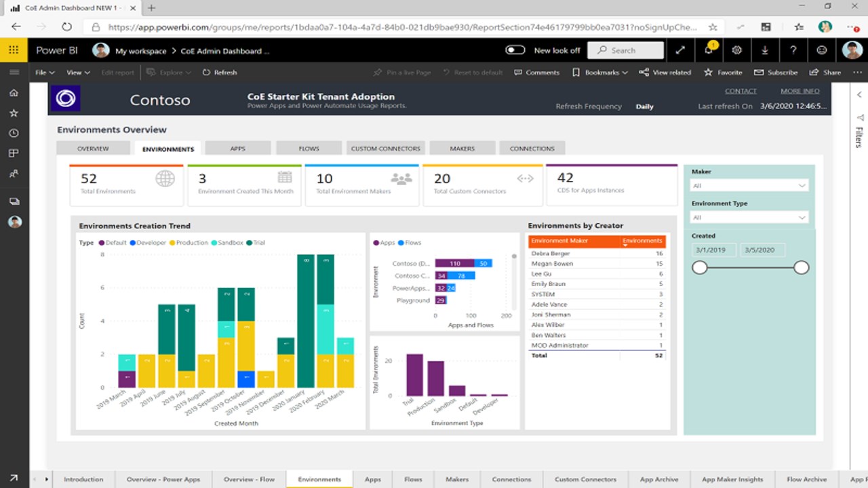Screen dimensions: 868x488
Task: Open Apps icon in left sidebar
Action: point(14,154)
